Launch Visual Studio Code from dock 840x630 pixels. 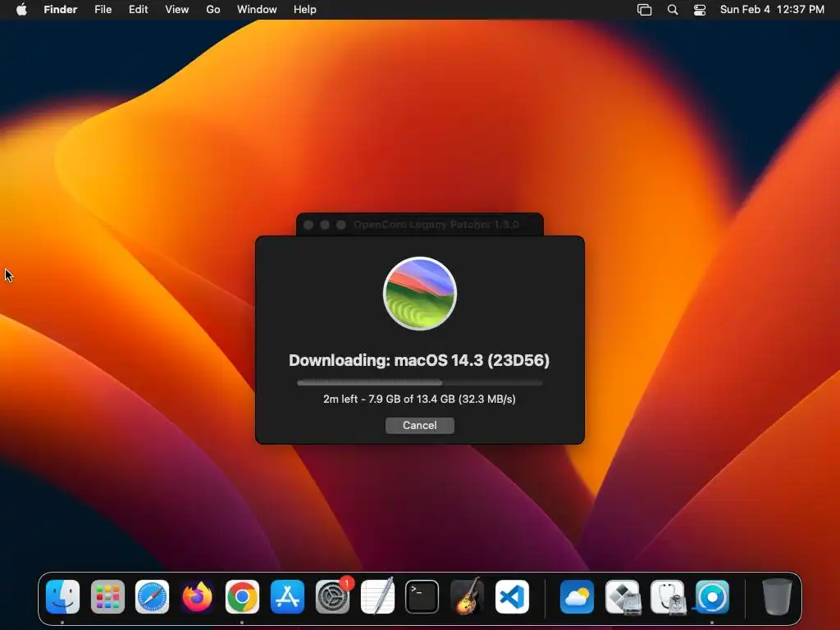pos(512,596)
